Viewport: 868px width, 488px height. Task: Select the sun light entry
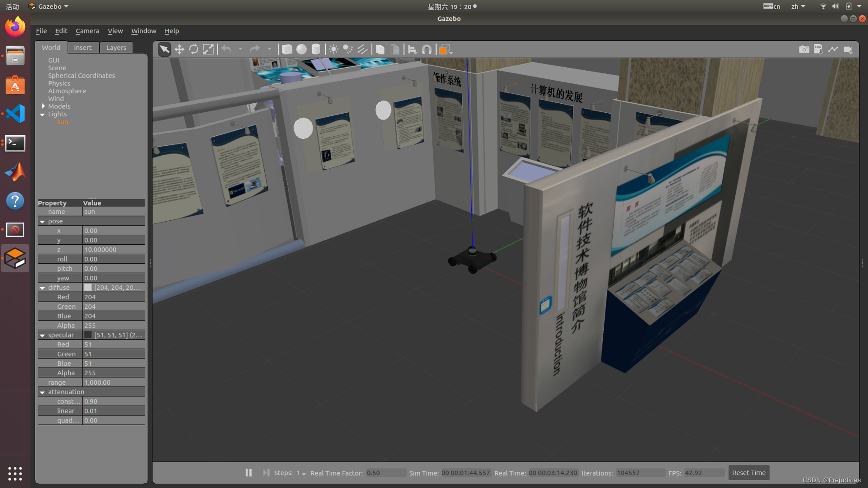(62, 122)
